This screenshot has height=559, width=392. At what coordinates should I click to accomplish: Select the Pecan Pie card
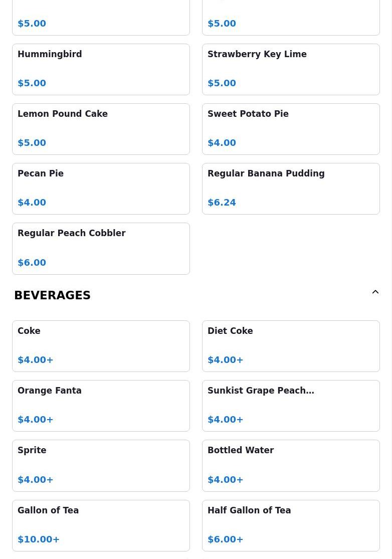point(101,189)
